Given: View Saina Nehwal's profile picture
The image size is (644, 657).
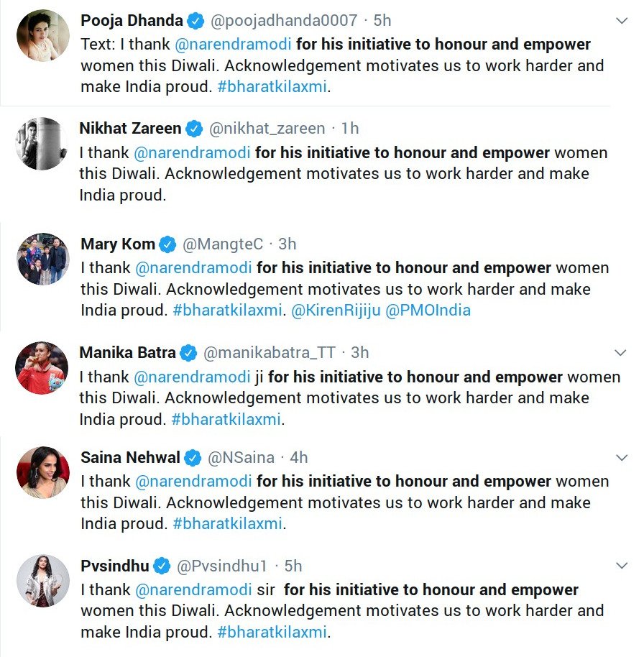Looking at the screenshot, I should (x=42, y=472).
